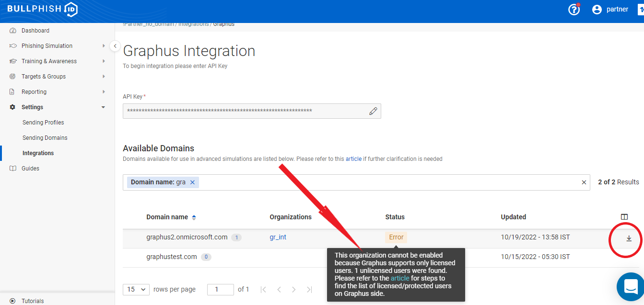Click the Phishing Simulation fish icon
This screenshot has width=644, height=305.
[13, 46]
